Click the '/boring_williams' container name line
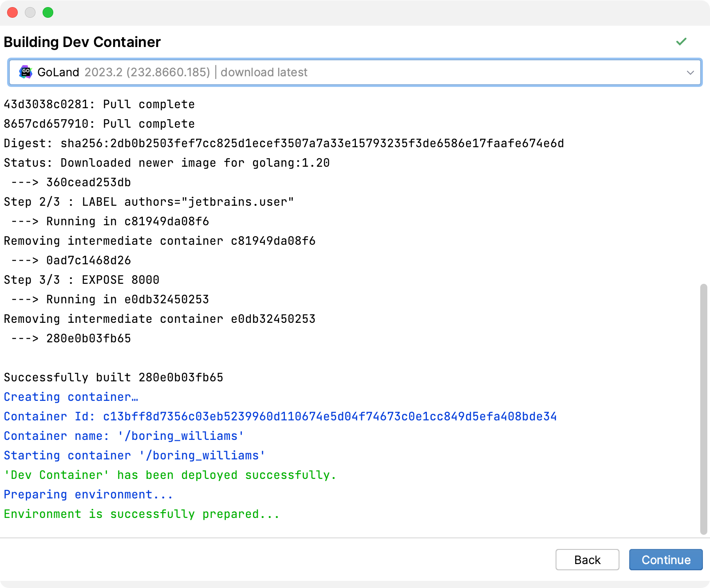The height and width of the screenshot is (588, 710). click(123, 436)
